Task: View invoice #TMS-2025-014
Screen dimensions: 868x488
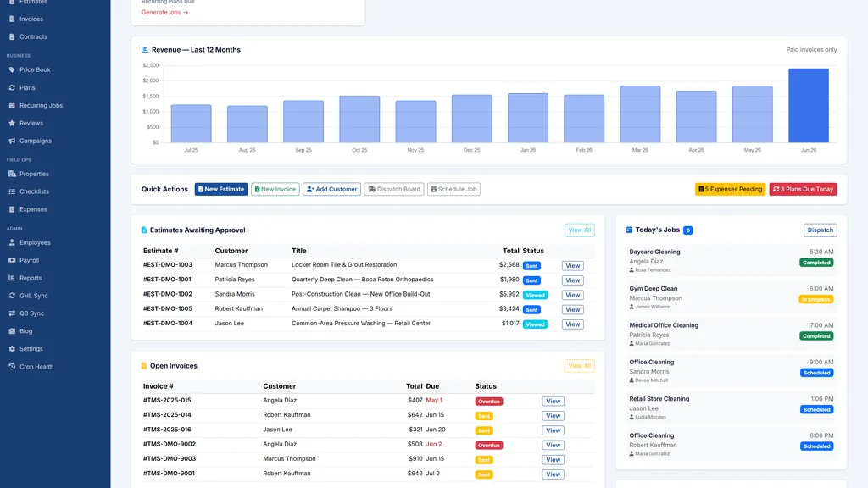Action: [553, 416]
